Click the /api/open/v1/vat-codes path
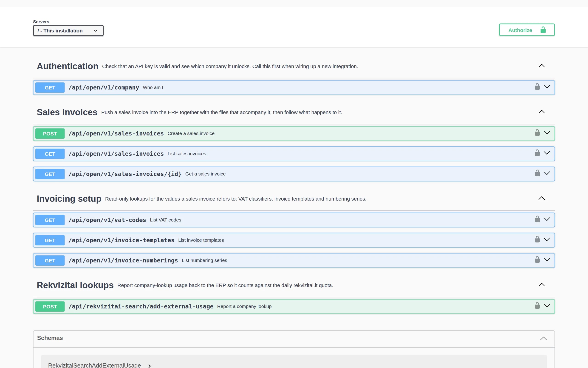 pyautogui.click(x=107, y=220)
